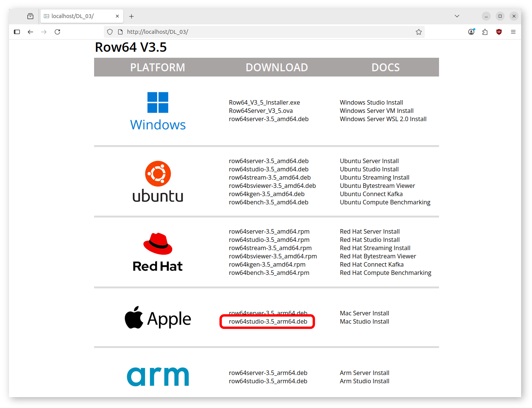
Task: Download row64studio-3.5_arm64.deb under Apple
Action: [x=268, y=321]
